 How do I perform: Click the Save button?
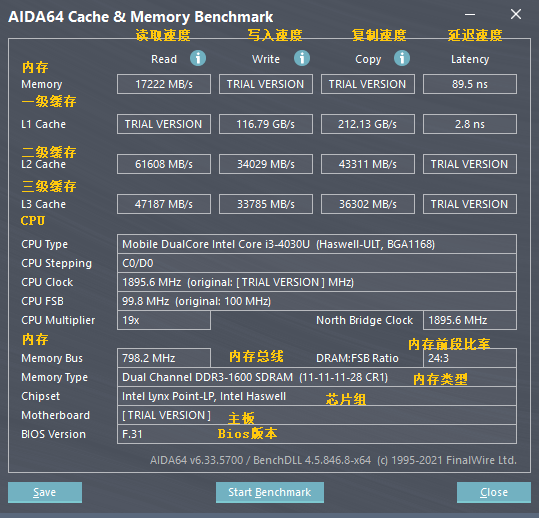point(45,492)
